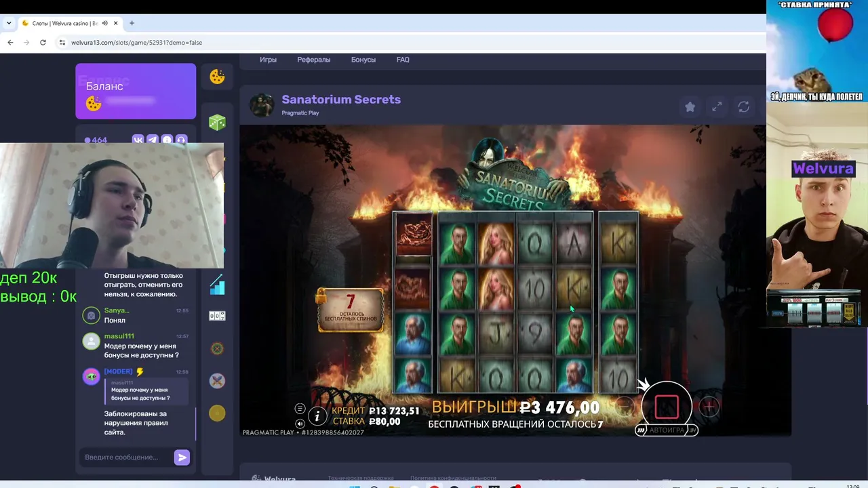This screenshot has width=868, height=488.
Task: Click the free spins remaining counter plaque
Action: (x=351, y=310)
